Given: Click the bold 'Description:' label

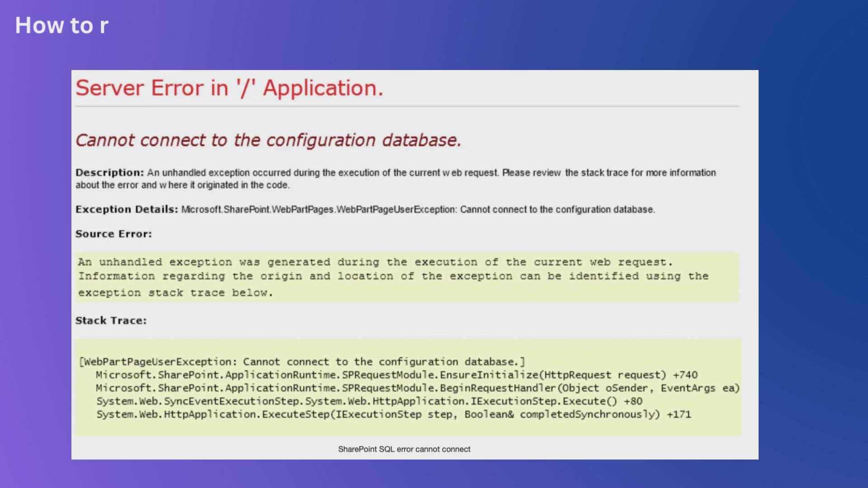Looking at the screenshot, I should [x=109, y=173].
